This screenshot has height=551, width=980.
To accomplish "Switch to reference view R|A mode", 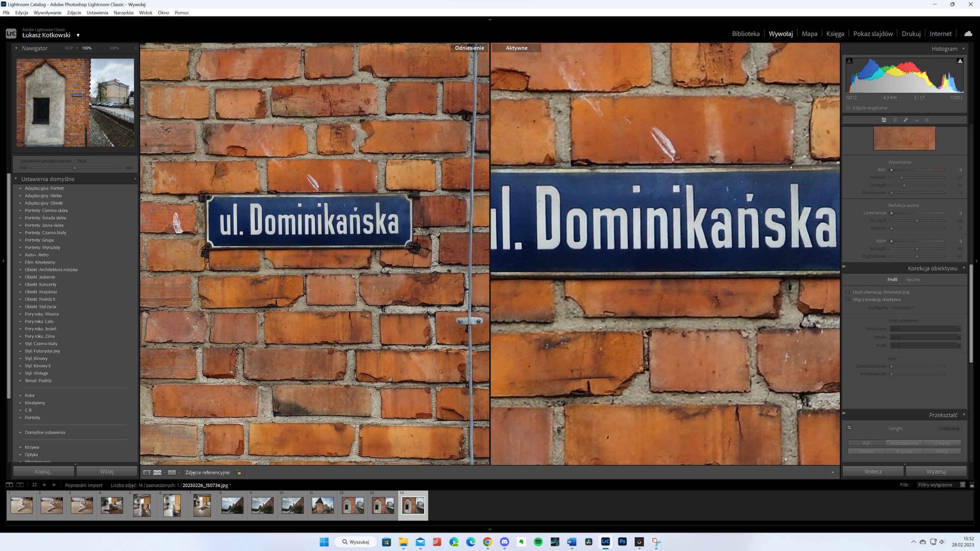I will pyautogui.click(x=157, y=473).
